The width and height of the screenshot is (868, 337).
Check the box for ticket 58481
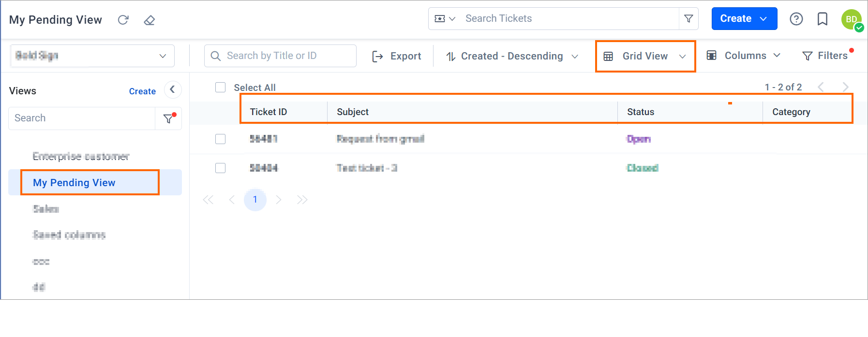(220, 139)
